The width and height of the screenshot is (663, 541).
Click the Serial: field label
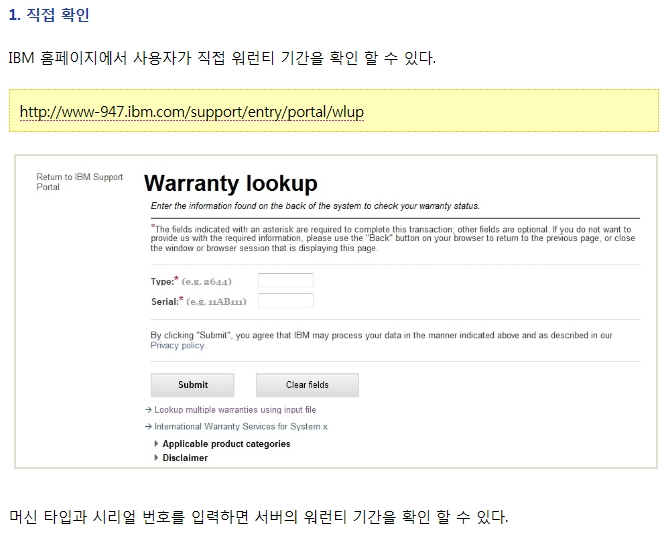167,301
